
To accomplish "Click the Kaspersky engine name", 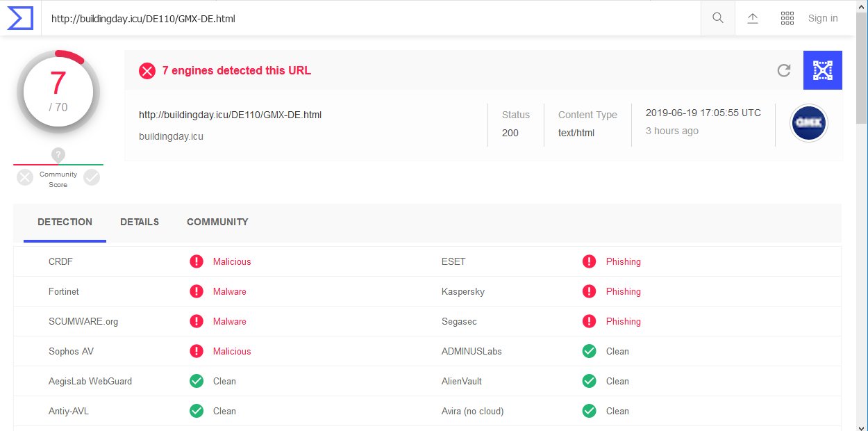I will click(x=463, y=291).
